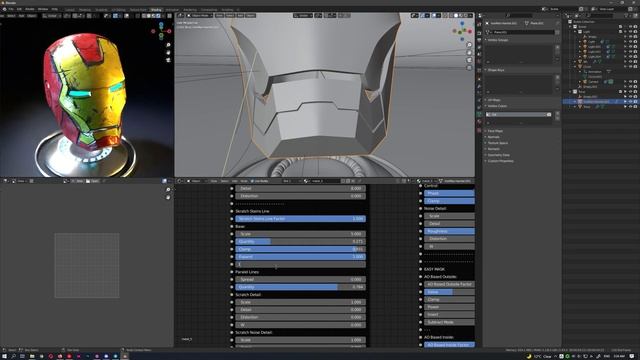This screenshot has height=360, width=640.
Task: Open the Material properties tab
Action: 479,122
